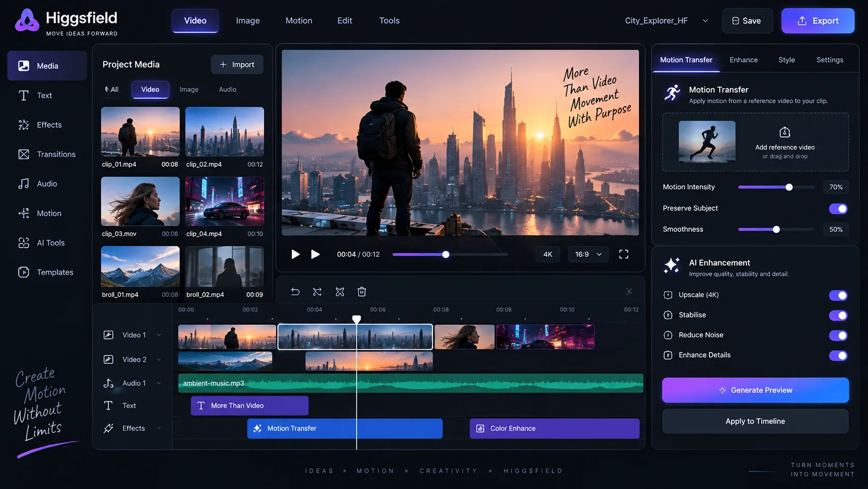Click the split clip icon above timeline

point(317,292)
